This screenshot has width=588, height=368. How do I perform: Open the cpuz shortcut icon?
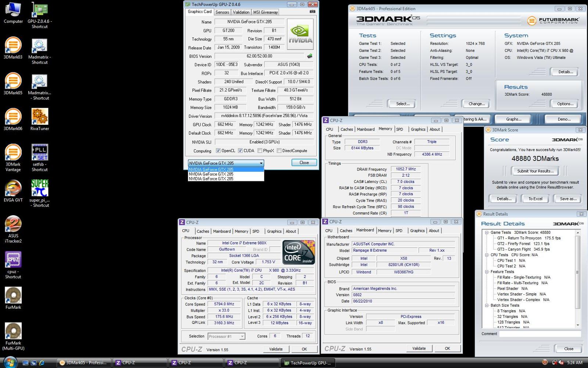coord(13,265)
